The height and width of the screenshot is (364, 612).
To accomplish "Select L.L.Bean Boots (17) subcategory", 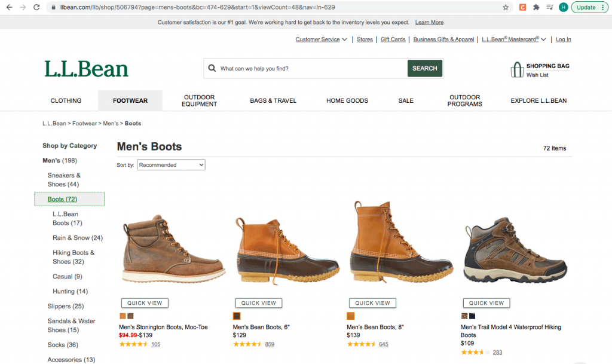I will [67, 219].
